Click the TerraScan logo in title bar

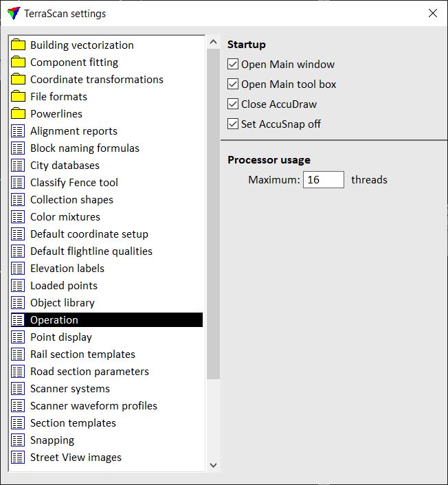[13, 13]
